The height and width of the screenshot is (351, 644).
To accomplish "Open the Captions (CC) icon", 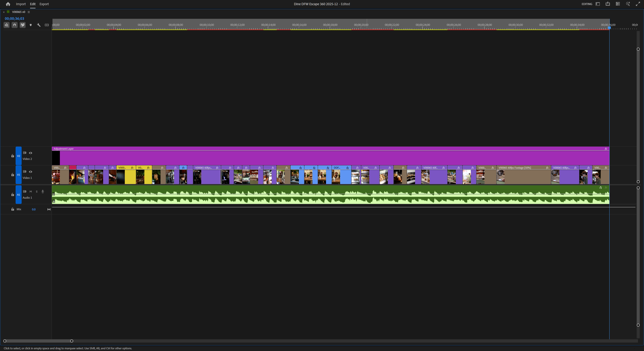I will 47,25.
